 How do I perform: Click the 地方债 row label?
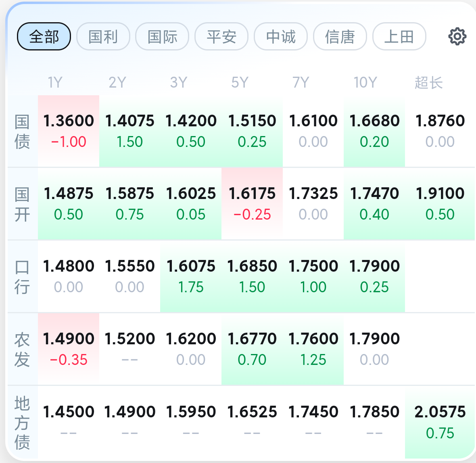(x=22, y=422)
